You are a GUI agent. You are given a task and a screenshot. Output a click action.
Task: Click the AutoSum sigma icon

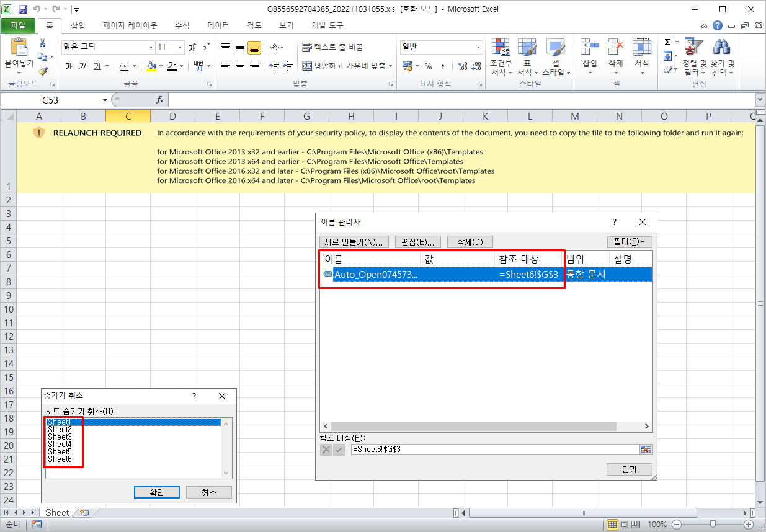tap(667, 42)
